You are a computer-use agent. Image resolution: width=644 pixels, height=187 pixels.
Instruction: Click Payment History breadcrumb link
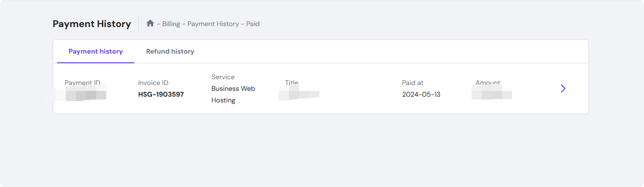coord(213,24)
